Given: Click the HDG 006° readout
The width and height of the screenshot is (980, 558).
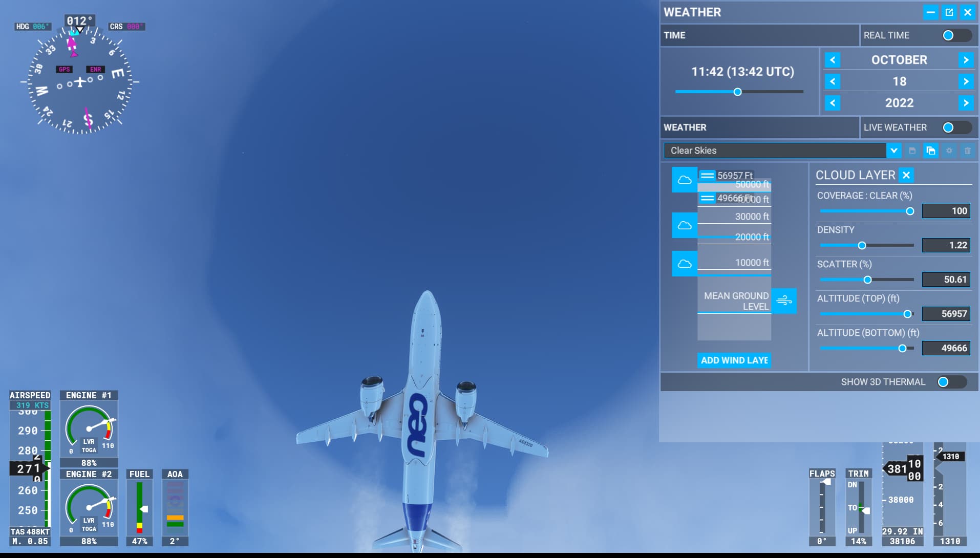Looking at the screenshot, I should (x=33, y=27).
